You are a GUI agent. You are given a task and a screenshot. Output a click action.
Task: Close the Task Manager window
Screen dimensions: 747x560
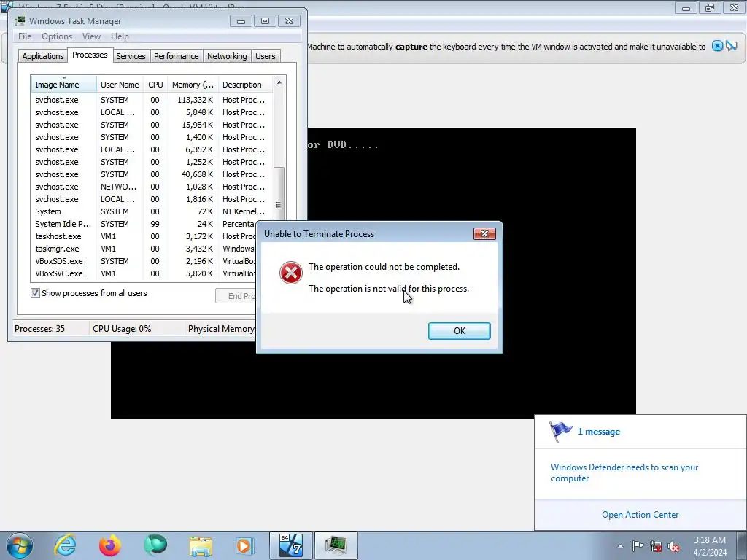pos(289,21)
